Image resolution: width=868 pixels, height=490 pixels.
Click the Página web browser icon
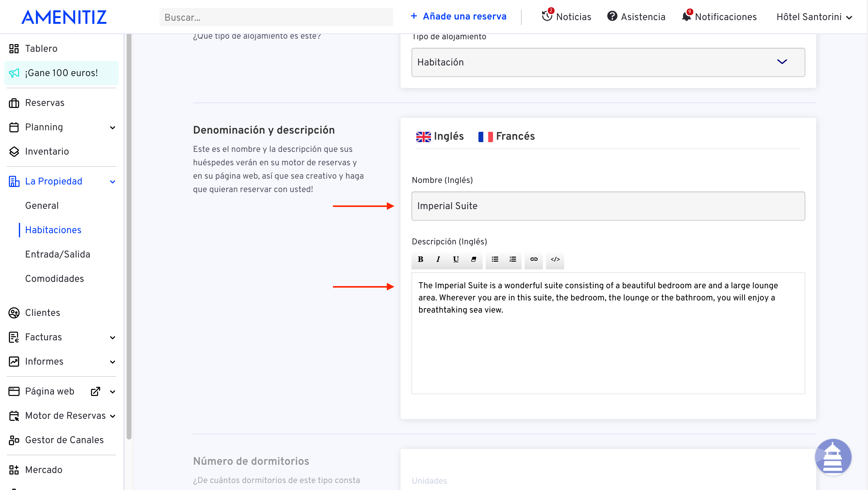pyautogui.click(x=14, y=392)
